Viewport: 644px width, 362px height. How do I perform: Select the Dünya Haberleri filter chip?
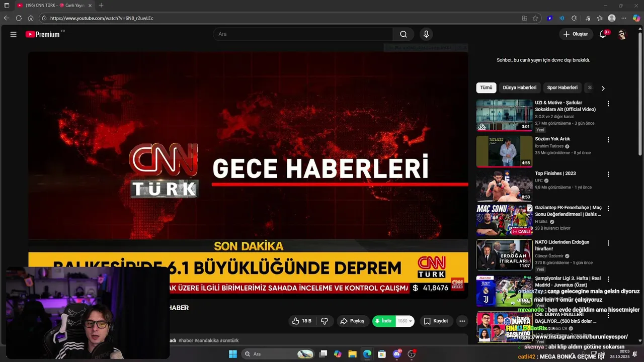click(520, 87)
